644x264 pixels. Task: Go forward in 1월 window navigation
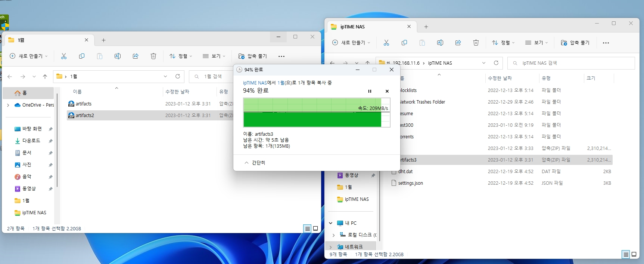[x=23, y=76]
